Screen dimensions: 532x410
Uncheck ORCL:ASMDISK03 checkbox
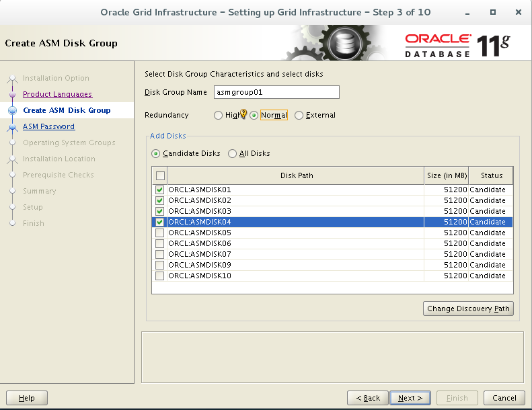pyautogui.click(x=159, y=211)
